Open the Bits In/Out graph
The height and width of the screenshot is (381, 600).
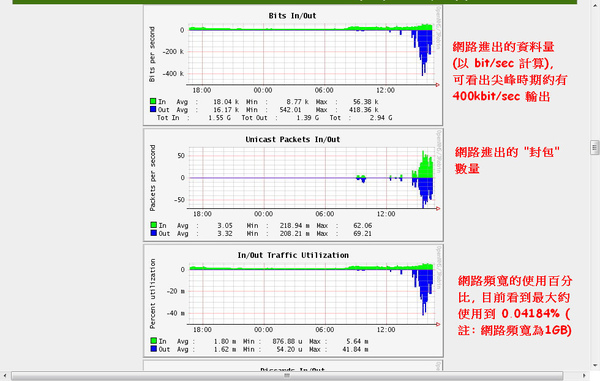(x=293, y=65)
